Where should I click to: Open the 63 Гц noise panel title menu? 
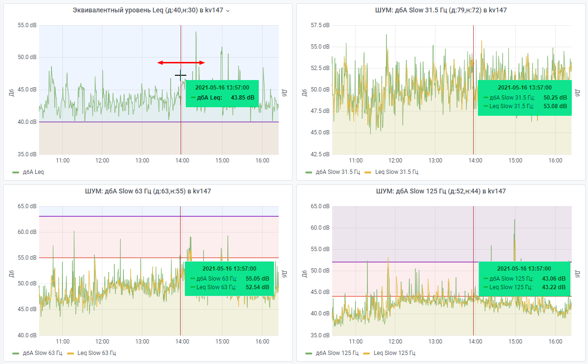148,191
